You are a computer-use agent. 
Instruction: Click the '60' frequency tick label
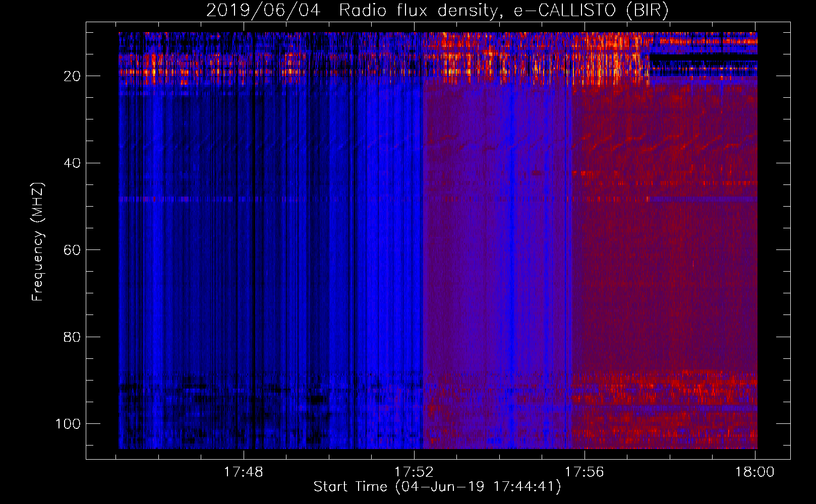(x=72, y=250)
